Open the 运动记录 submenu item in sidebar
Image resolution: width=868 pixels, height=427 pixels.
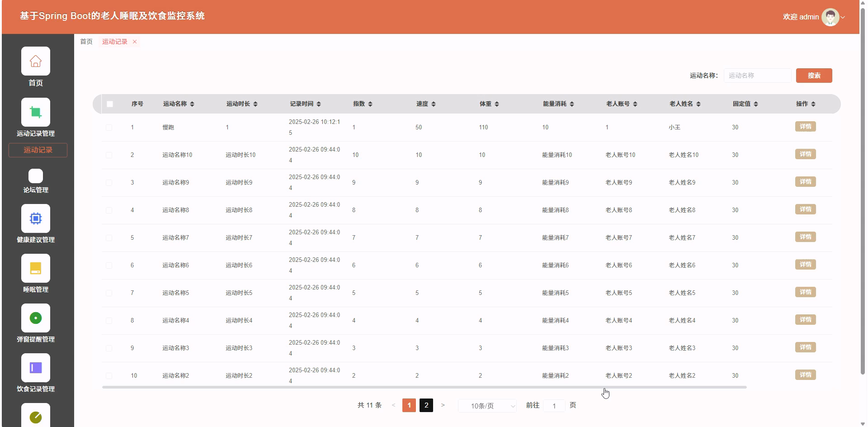[38, 150]
